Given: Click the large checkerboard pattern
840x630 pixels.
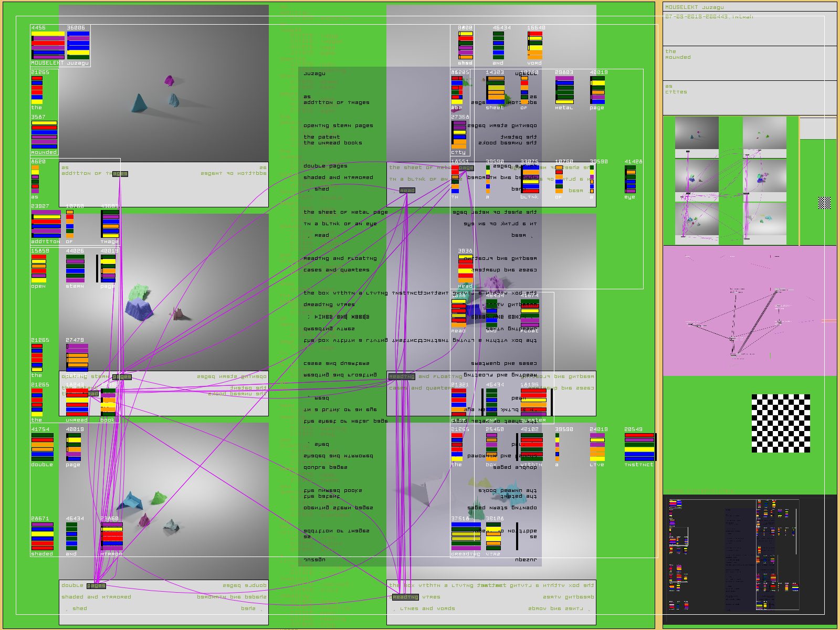Looking at the screenshot, I should click(781, 423).
